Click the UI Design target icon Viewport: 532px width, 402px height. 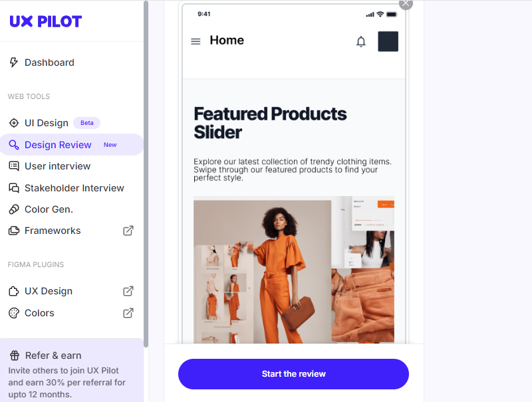[14, 123]
